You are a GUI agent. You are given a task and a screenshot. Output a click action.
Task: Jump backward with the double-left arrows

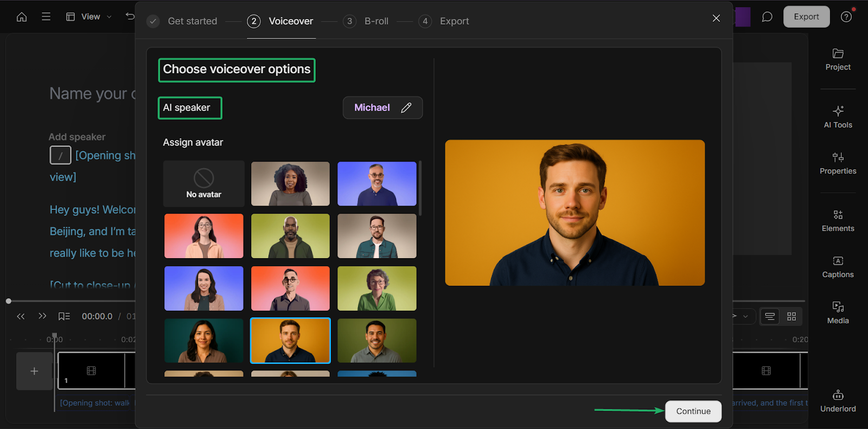[x=21, y=316]
